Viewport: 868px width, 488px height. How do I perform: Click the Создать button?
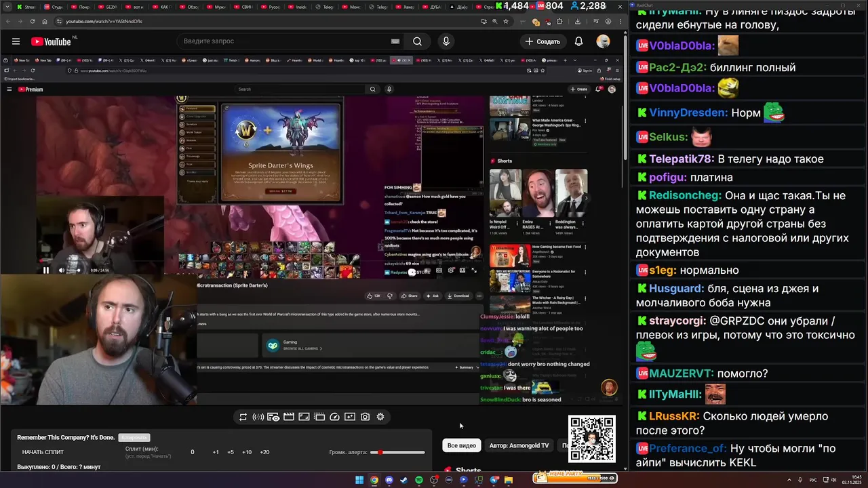click(542, 41)
